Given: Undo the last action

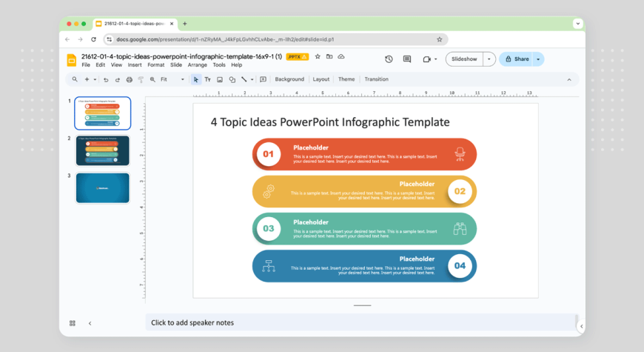Looking at the screenshot, I should (x=106, y=79).
